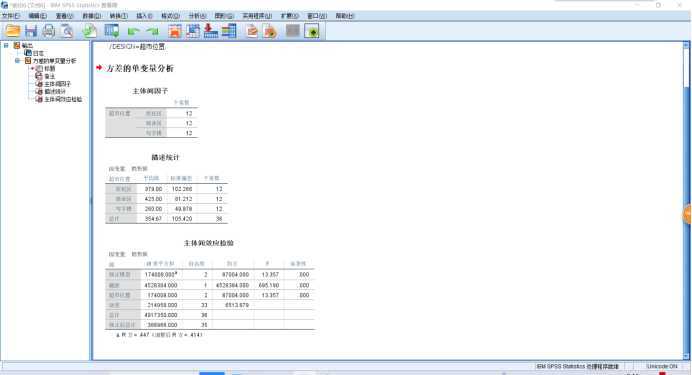Click the vertical scrollbar thumb of output pane
Viewport: 692px width, 375px height.
686,68
